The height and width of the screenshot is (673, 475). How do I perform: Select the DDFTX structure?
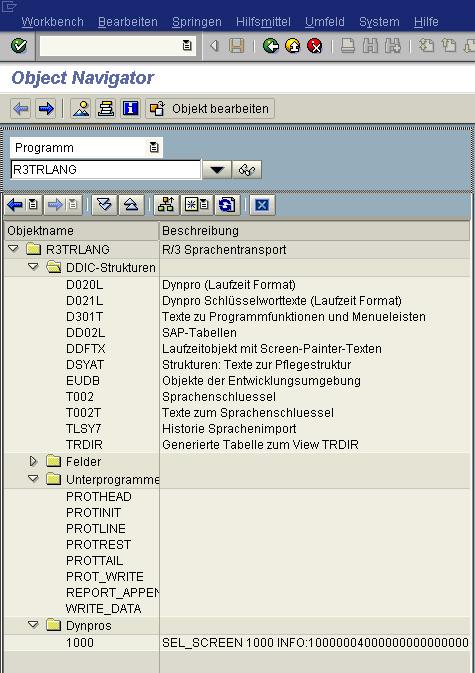(86, 349)
